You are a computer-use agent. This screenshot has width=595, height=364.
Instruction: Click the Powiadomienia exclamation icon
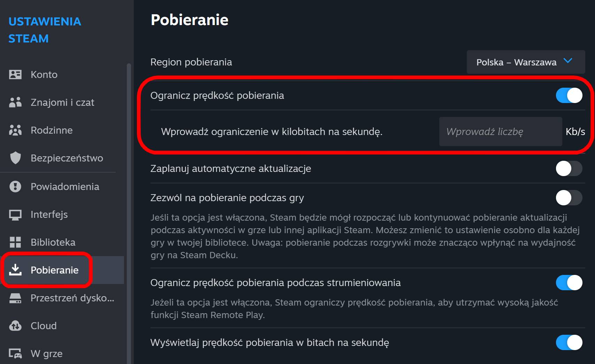(15, 187)
